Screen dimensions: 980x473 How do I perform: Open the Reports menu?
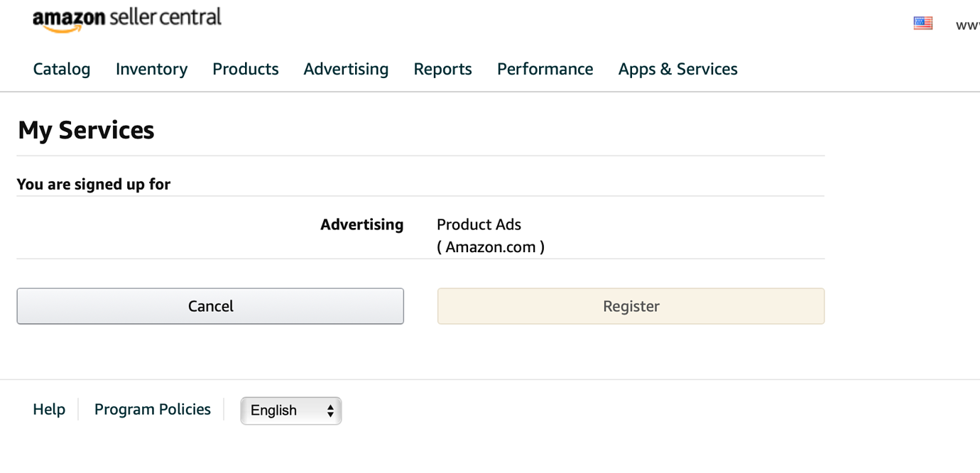[442, 69]
